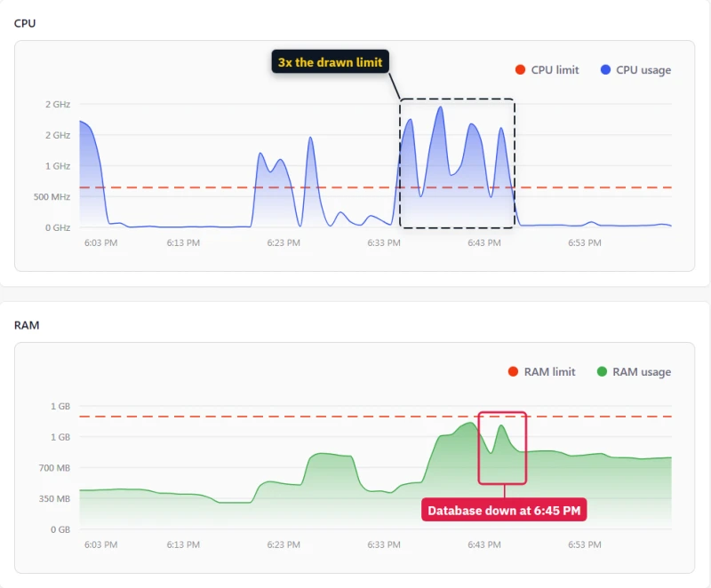
Task: Click the 350 MB label on RAM axis
Action: coord(54,499)
